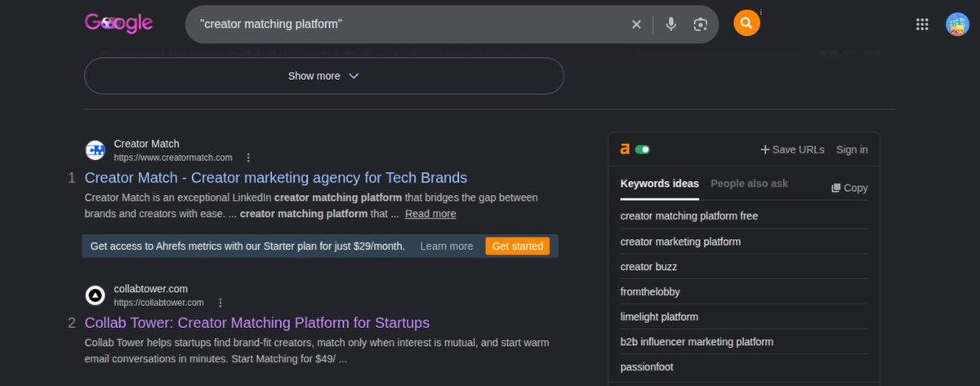Toggle the Ahrefs toolbar green switch
Image resolution: width=980 pixels, height=386 pixels.
pyautogui.click(x=643, y=149)
